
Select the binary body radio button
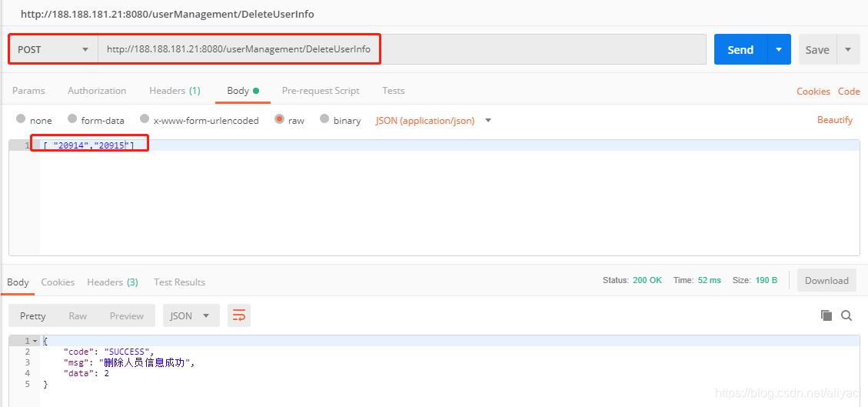[x=324, y=118]
